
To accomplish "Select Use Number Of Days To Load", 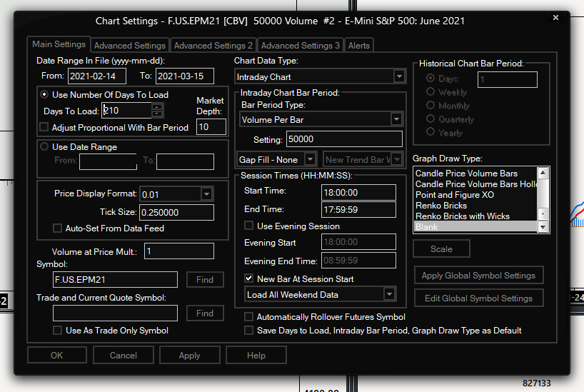I will coord(44,95).
